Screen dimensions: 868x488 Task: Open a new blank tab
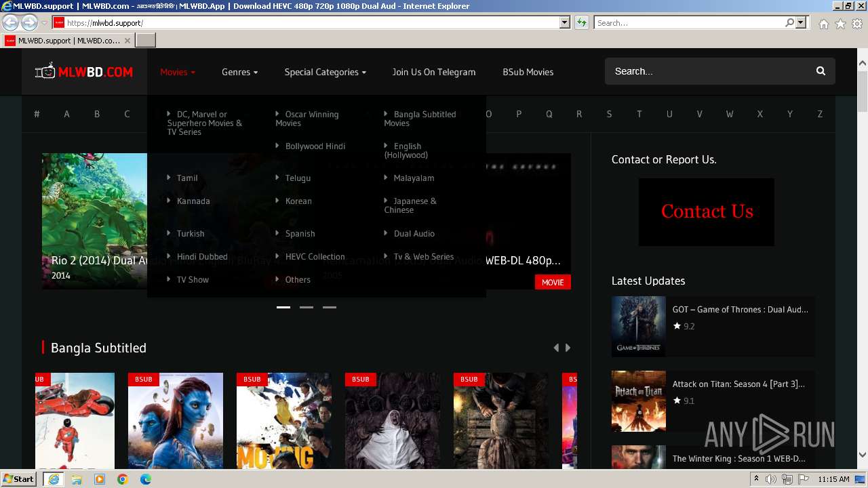coord(146,41)
